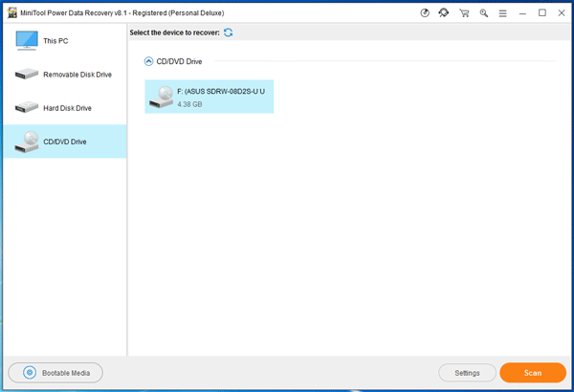Minimize the MiniTool window
The width and height of the screenshot is (574, 392).
(x=522, y=13)
